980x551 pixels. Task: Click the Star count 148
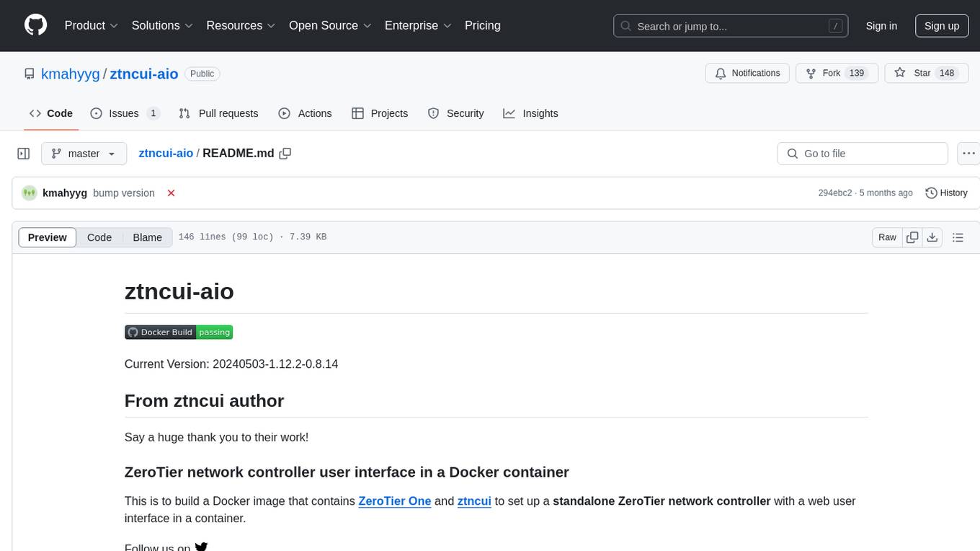(x=947, y=73)
